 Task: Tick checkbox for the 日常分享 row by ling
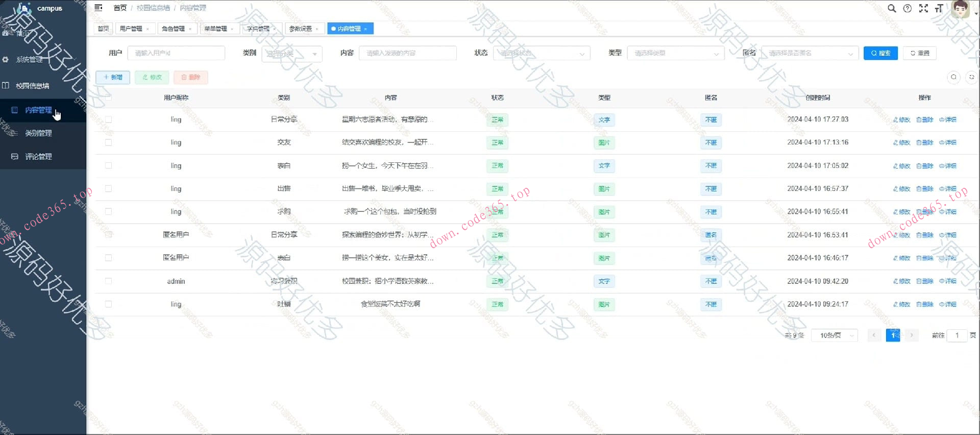tap(108, 119)
